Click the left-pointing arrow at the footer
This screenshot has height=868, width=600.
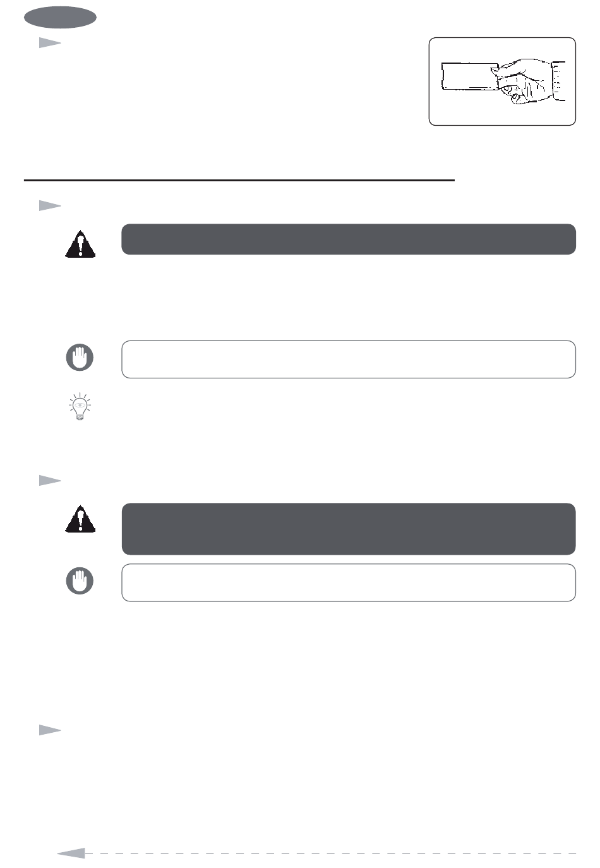click(71, 853)
